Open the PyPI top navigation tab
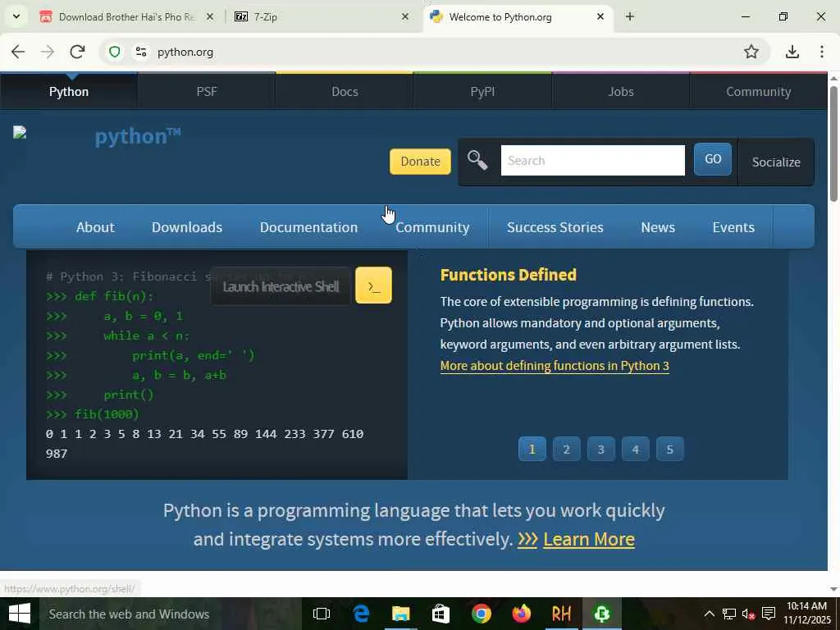The image size is (840, 630). 482,92
